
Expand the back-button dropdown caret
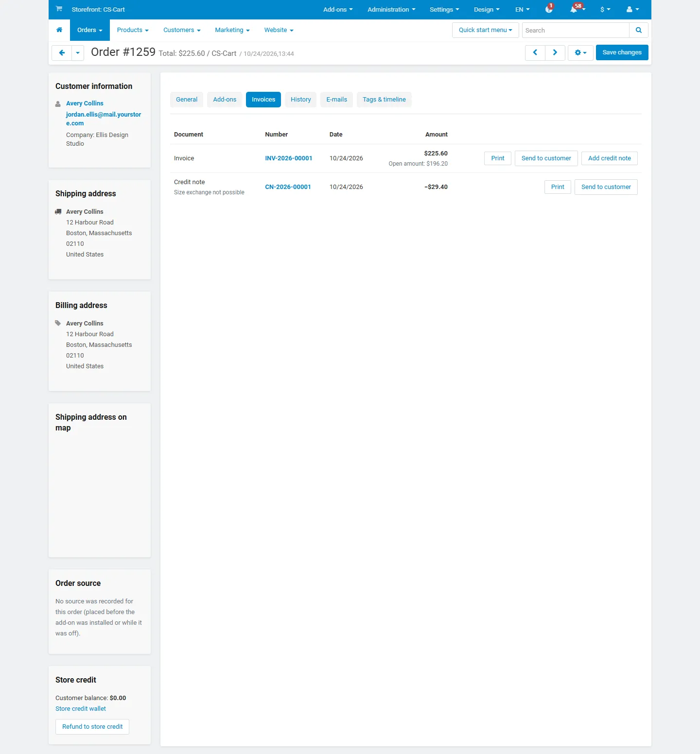pyautogui.click(x=78, y=52)
